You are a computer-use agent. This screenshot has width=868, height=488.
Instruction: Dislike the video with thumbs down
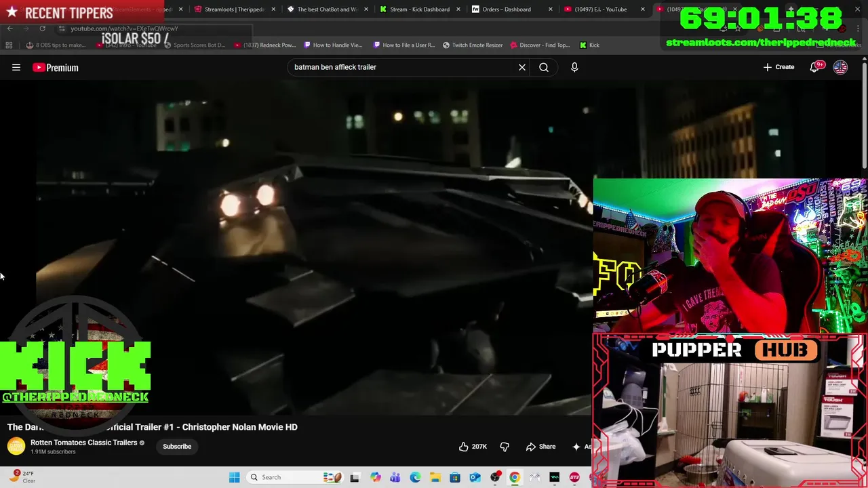click(505, 447)
